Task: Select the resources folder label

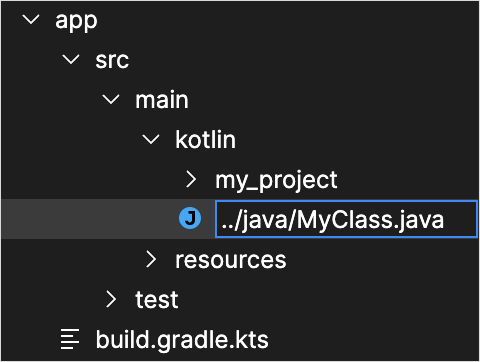Action: click(x=231, y=260)
